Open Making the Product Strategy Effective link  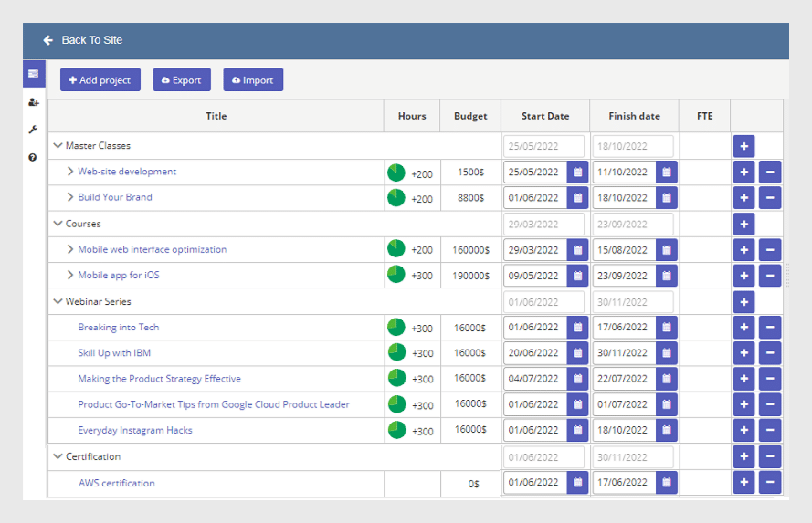pyautogui.click(x=159, y=379)
